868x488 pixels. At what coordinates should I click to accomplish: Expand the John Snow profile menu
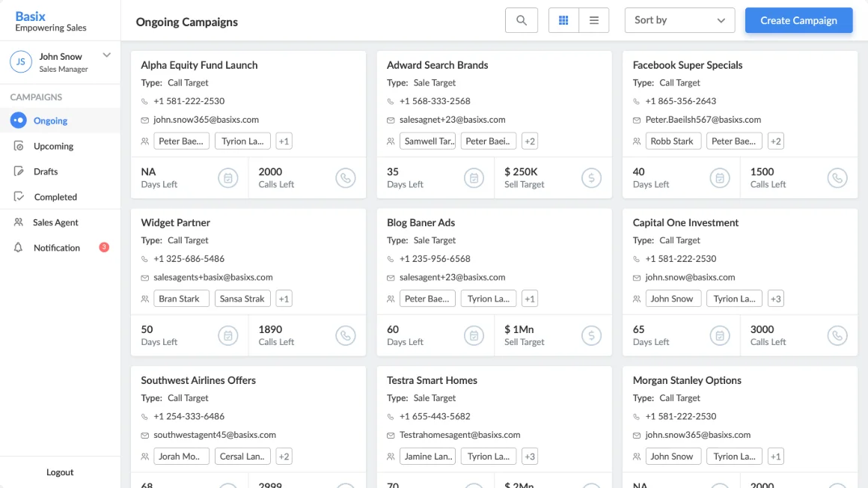click(107, 55)
